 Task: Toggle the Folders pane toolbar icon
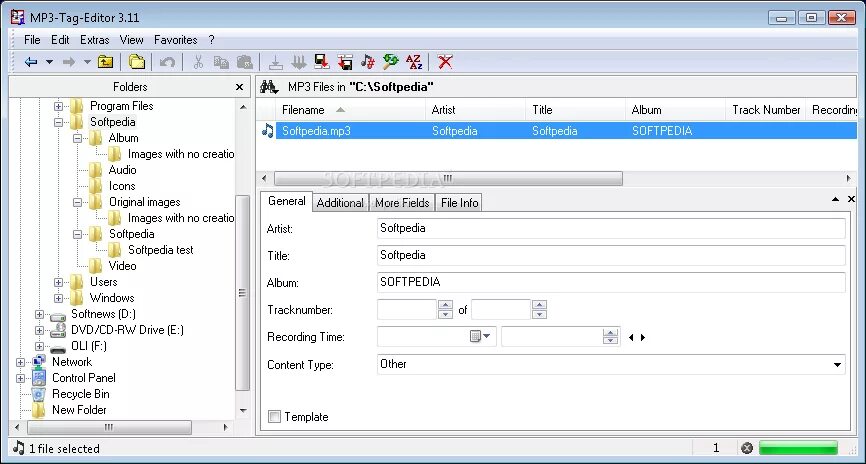pyautogui.click(x=136, y=62)
